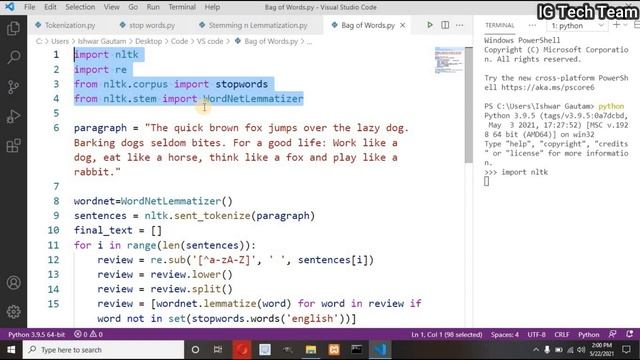This screenshot has height=360, width=640.
Task: Open Problems from errors and warnings indicator
Action: click(88, 334)
